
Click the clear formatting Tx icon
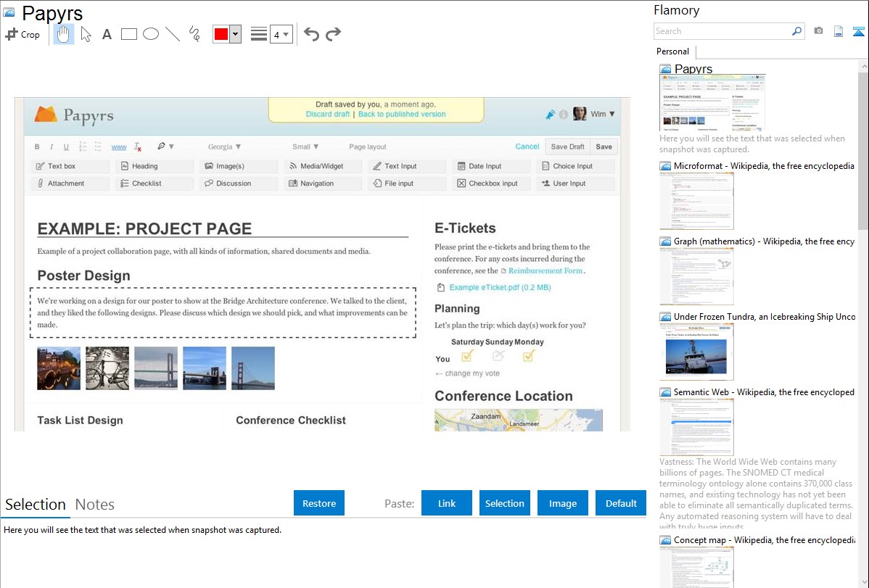(x=137, y=147)
